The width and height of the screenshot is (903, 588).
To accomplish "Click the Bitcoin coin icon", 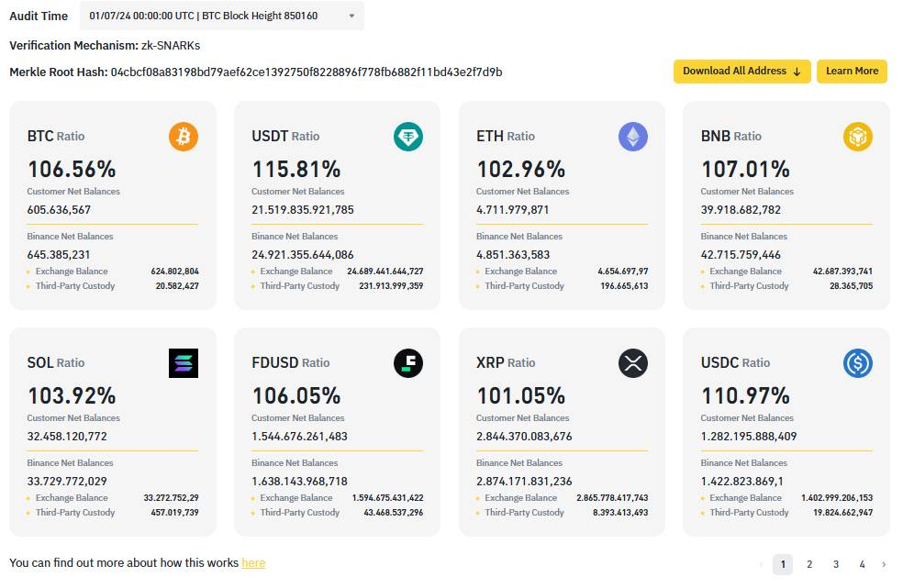I will (184, 137).
